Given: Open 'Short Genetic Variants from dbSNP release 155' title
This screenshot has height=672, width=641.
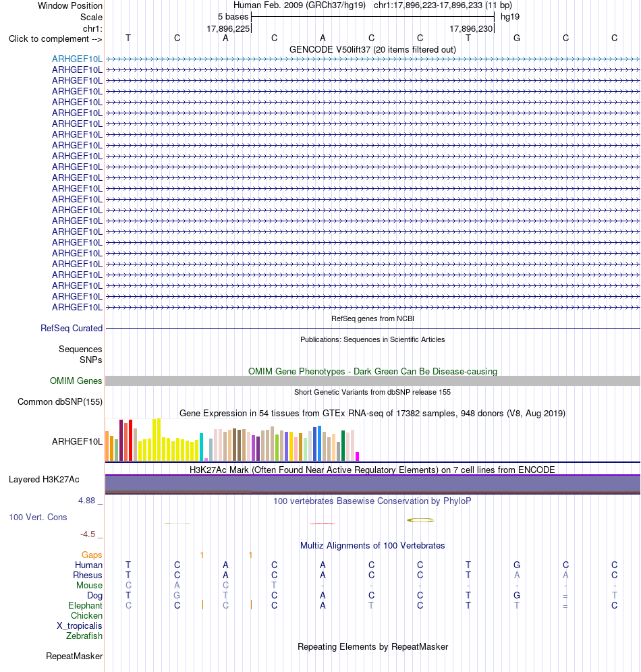Looking at the screenshot, I should pos(372,392).
